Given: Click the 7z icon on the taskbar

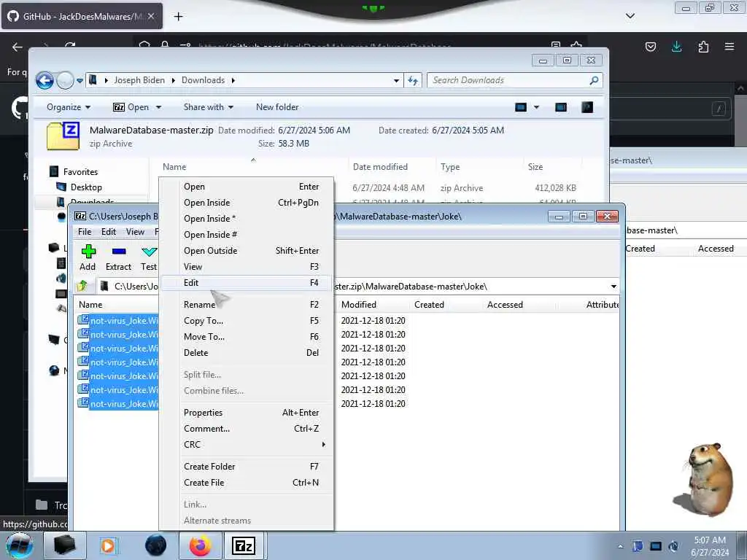Looking at the screenshot, I should (x=244, y=545).
